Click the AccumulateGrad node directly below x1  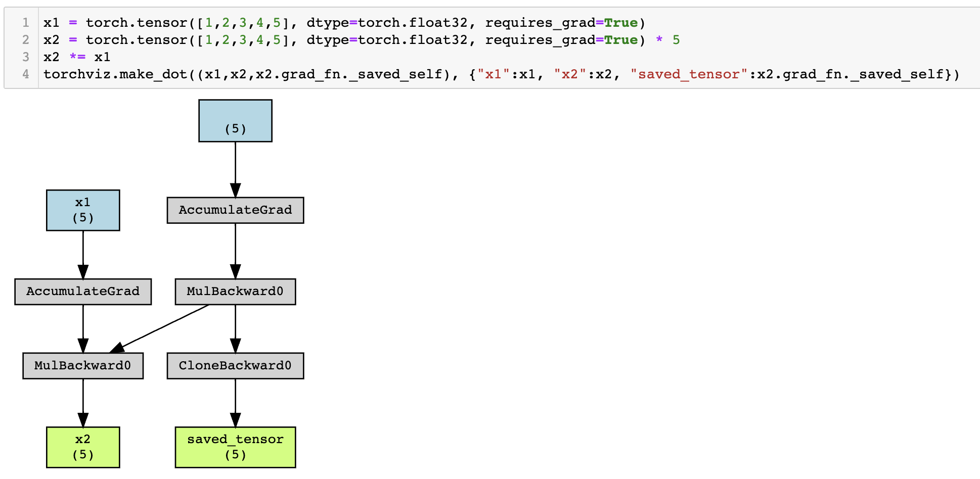coord(83,292)
